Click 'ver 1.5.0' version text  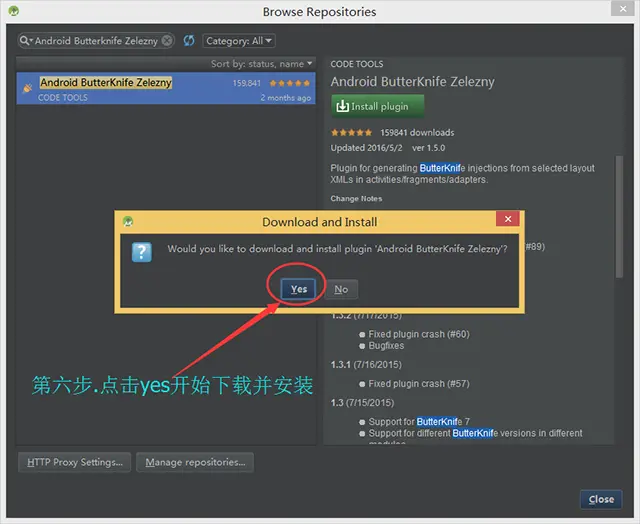point(429,148)
